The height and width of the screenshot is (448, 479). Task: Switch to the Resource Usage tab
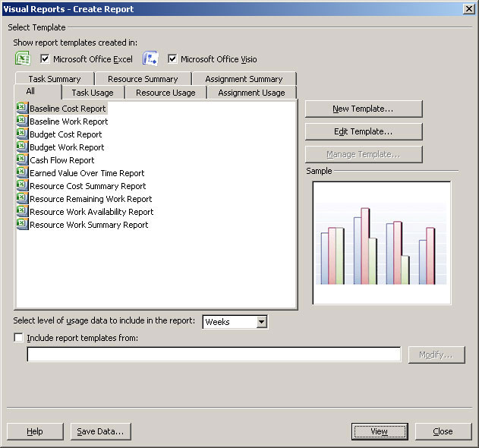click(x=165, y=93)
